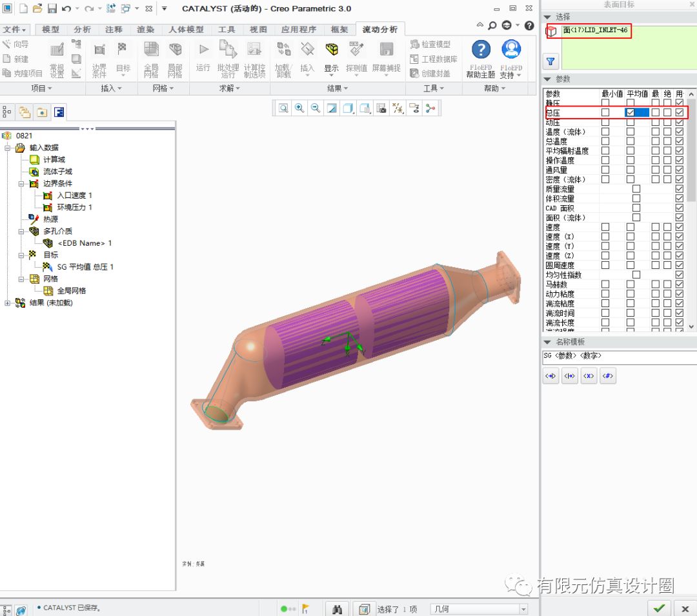This screenshot has height=616, width=697.
Task: Click the 名称模板 name template input field
Action: coord(618,356)
